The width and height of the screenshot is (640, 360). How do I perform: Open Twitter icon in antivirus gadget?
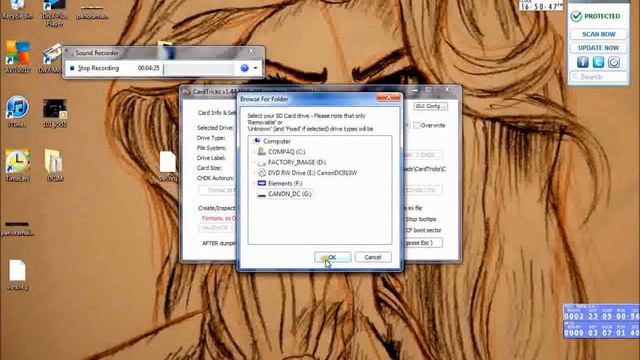click(598, 62)
